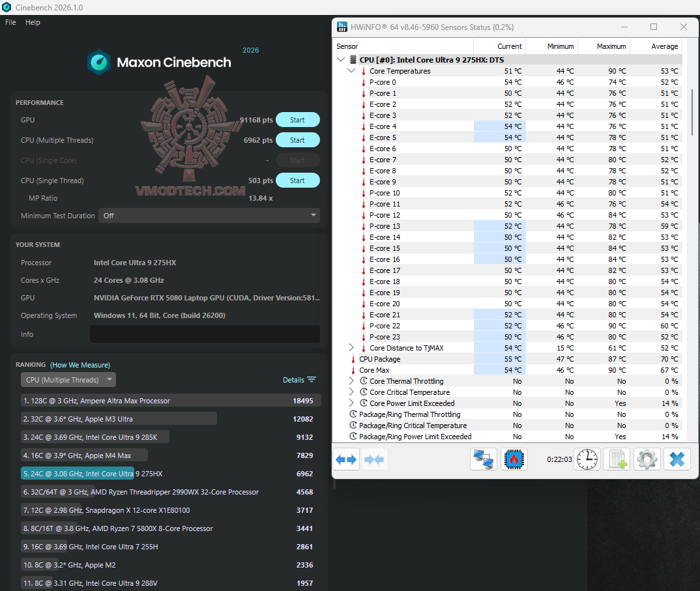Select the Core Max sensor row
The width and height of the screenshot is (700, 591).
point(508,370)
